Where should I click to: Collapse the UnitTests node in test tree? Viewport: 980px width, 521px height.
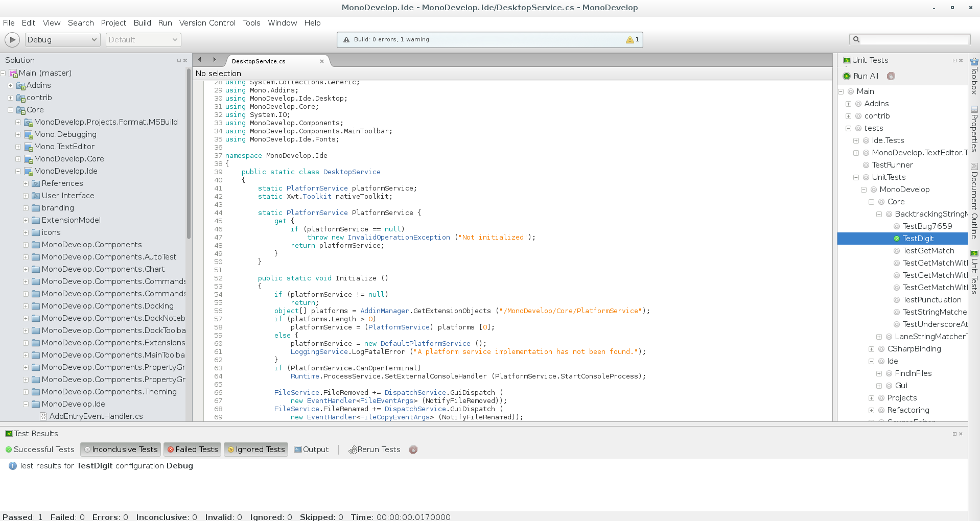point(856,177)
